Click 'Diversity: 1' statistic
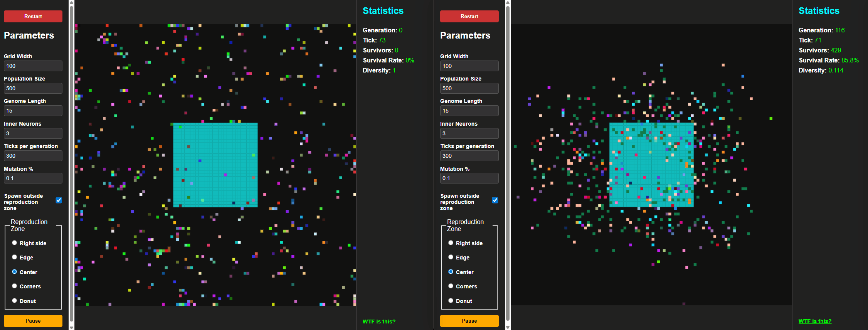 (x=379, y=70)
